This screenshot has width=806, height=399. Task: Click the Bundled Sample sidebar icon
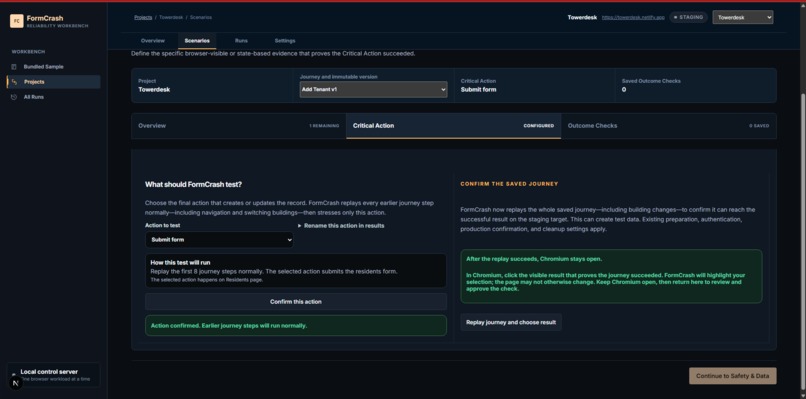[x=14, y=67]
